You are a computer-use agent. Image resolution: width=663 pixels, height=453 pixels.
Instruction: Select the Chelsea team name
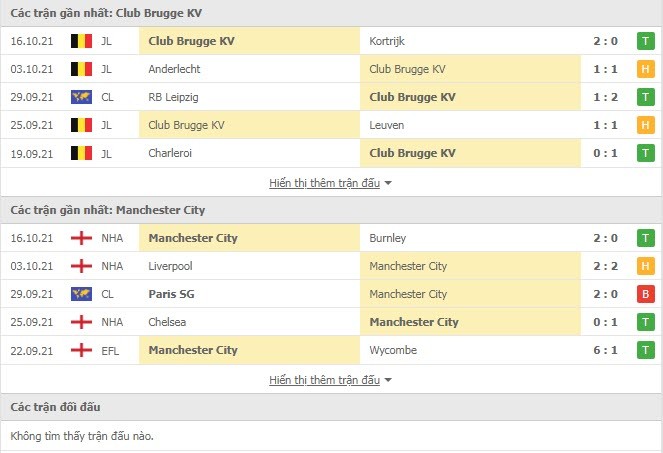click(x=167, y=322)
